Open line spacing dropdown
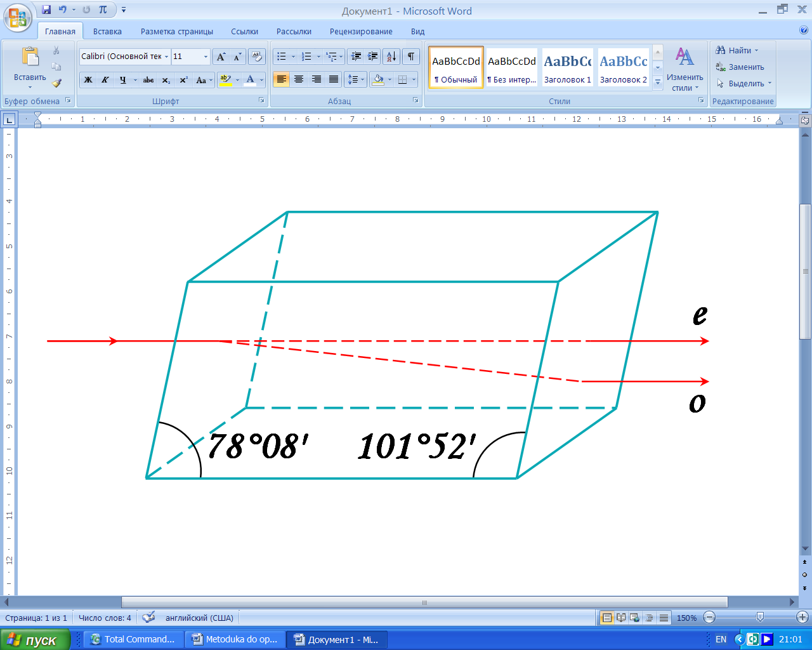Viewport: 812px width, 650px height. tap(355, 79)
